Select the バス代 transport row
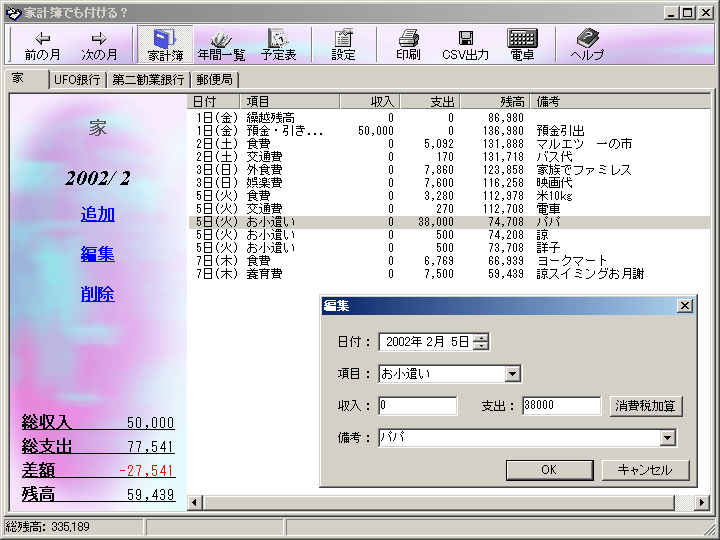 point(449,157)
